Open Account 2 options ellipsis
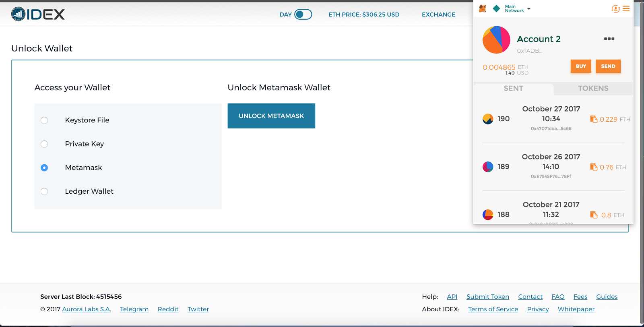 click(x=609, y=39)
